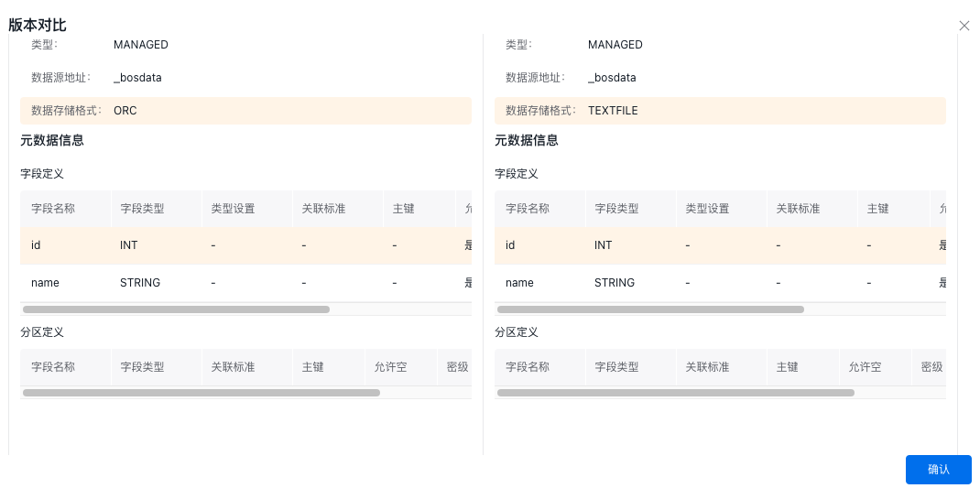
Task: Close the 版本对比 dialog with X icon
Action: [x=964, y=26]
